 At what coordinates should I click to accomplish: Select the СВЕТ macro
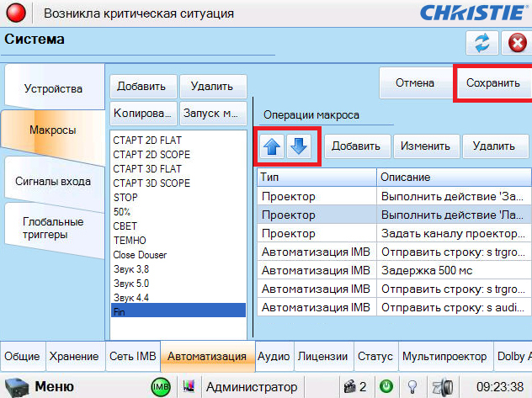(178, 226)
